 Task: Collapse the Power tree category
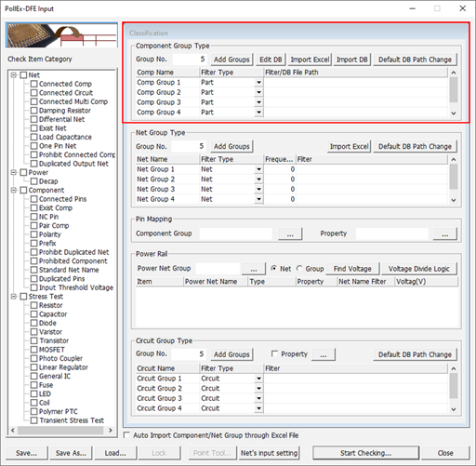tap(14, 172)
